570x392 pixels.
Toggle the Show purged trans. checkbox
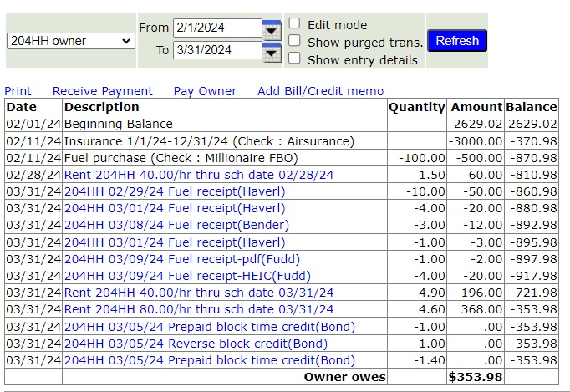coord(294,40)
